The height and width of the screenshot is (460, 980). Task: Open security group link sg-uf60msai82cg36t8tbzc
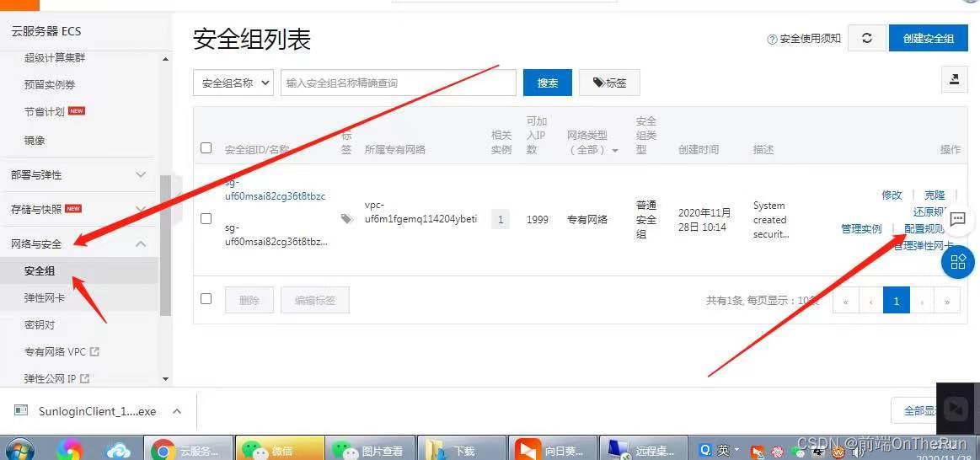coord(275,190)
